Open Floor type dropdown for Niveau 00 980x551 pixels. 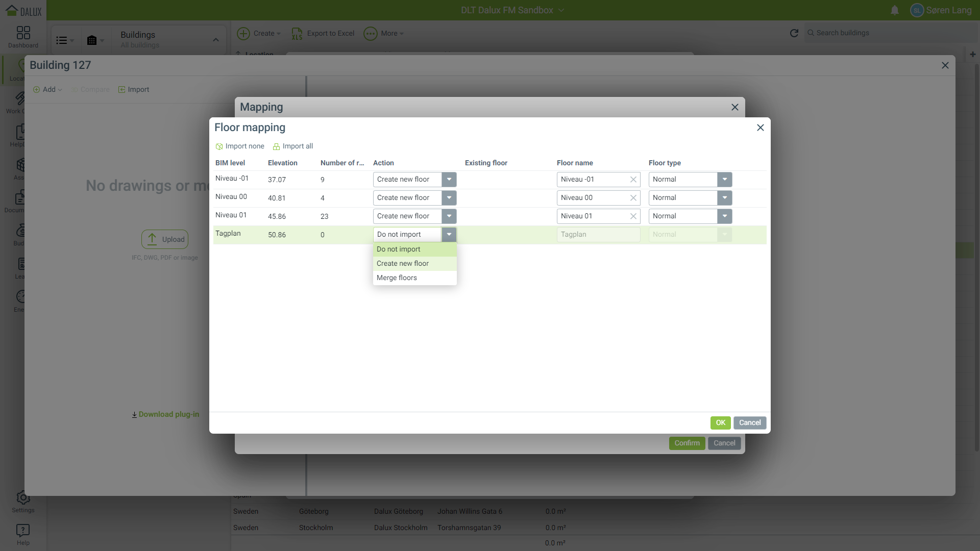724,198
